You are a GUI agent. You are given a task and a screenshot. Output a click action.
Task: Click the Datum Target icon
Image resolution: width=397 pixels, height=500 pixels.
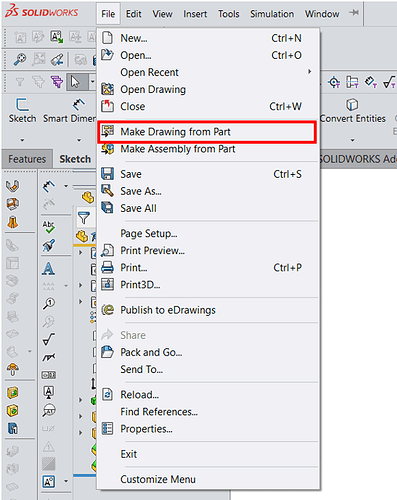[x=49, y=411]
